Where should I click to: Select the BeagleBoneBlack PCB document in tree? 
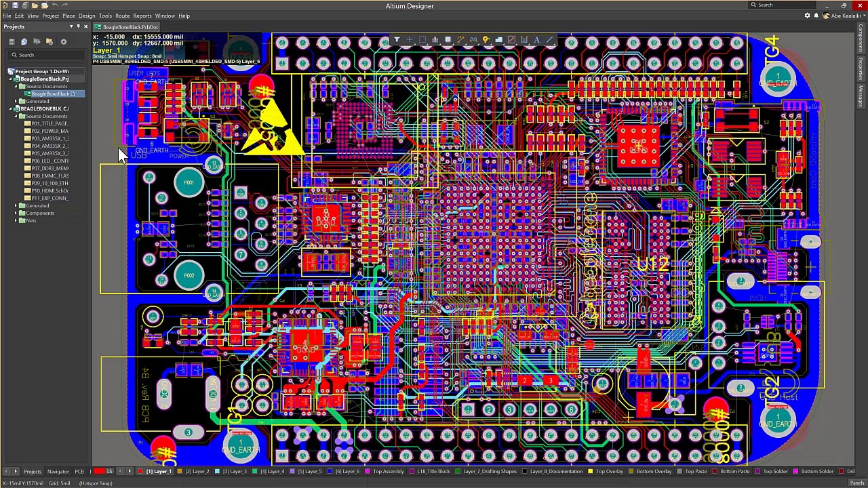pyautogui.click(x=53, y=94)
